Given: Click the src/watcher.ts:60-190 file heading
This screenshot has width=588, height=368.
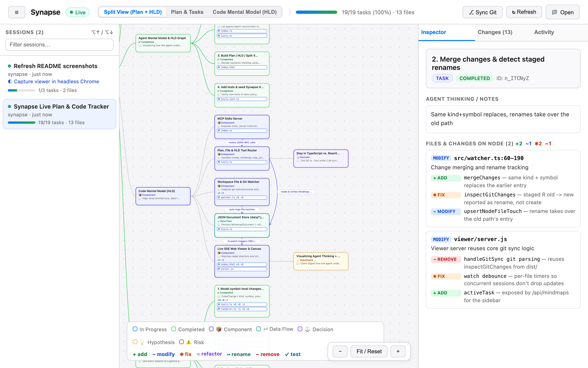Looking at the screenshot, I should pos(489,158).
